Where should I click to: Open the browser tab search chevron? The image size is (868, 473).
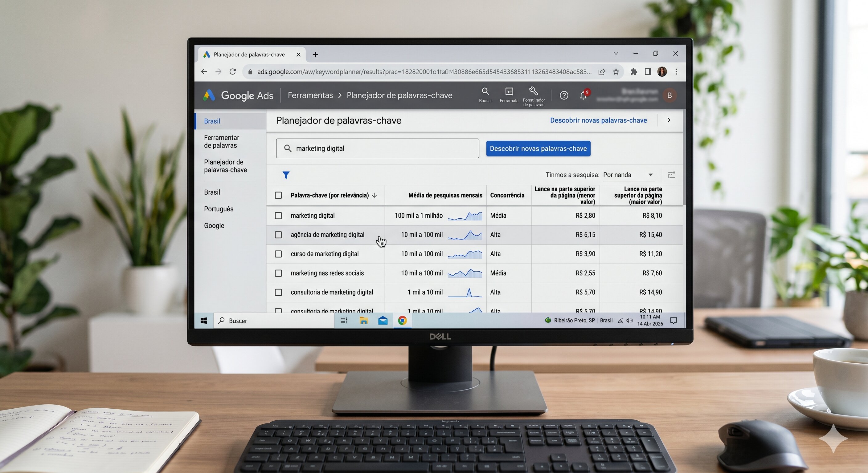click(616, 53)
